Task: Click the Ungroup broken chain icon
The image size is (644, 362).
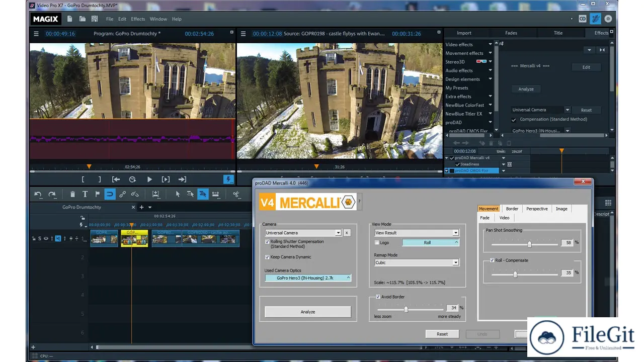Action: (x=135, y=194)
